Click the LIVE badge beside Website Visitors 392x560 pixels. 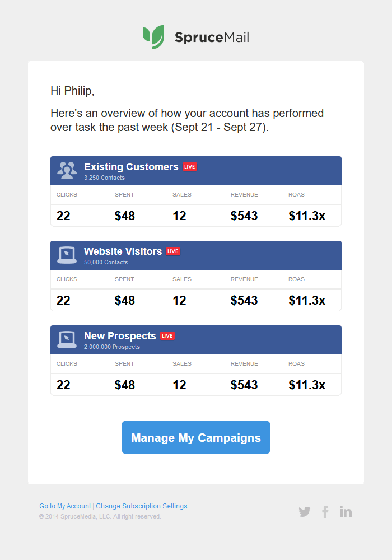(173, 251)
